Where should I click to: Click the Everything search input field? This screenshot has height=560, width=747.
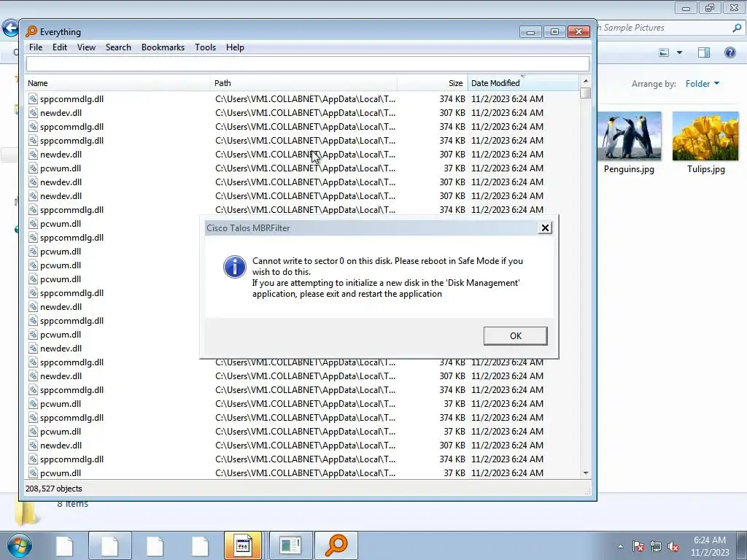click(x=307, y=64)
